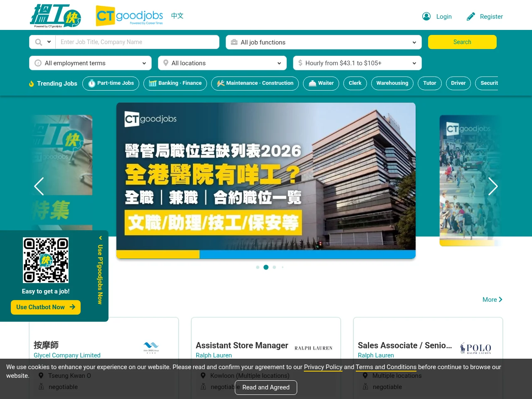Focus the job title or company input
This screenshot has height=399, width=532.
tap(137, 42)
